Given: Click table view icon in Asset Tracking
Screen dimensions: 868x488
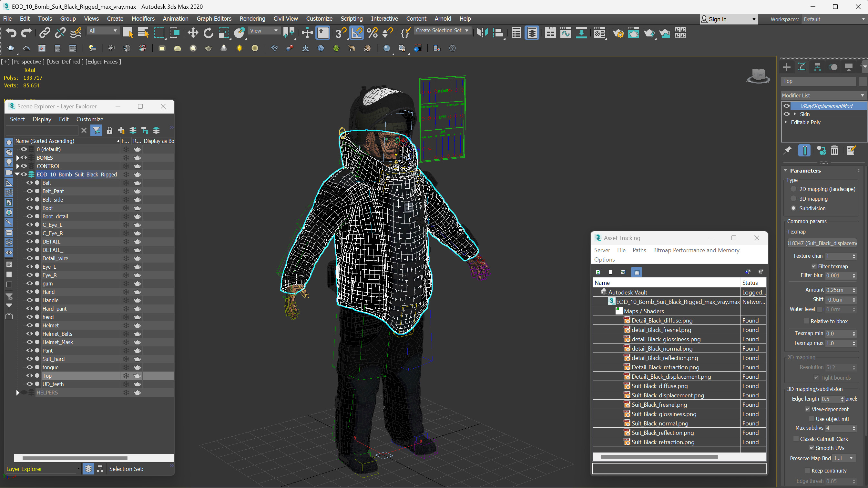Looking at the screenshot, I should pos(637,272).
